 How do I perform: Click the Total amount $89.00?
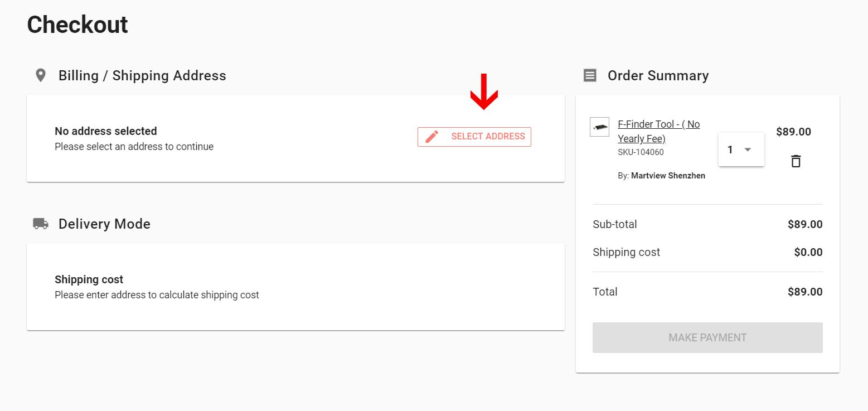pyautogui.click(x=804, y=292)
